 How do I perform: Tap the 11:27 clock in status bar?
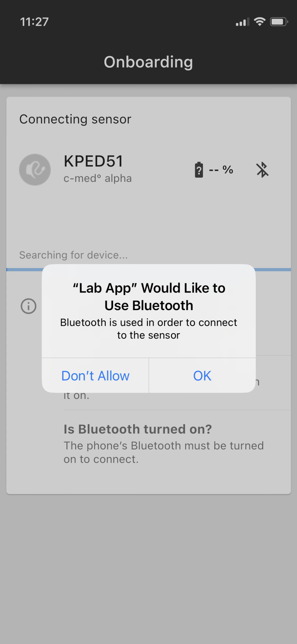(35, 22)
